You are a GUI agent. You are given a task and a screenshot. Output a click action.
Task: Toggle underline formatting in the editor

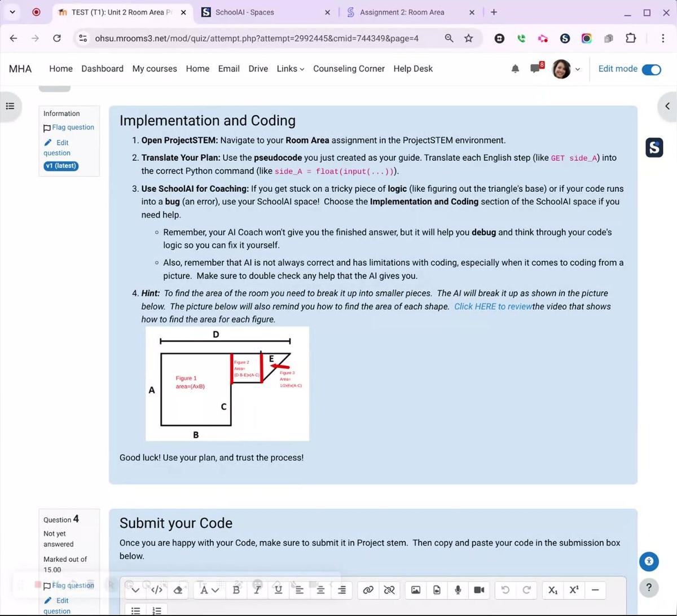pyautogui.click(x=278, y=590)
